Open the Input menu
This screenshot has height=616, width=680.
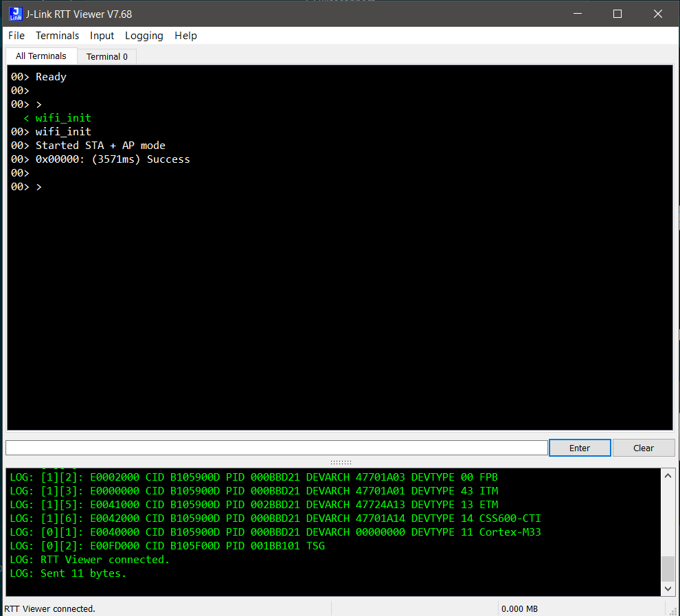coord(102,36)
